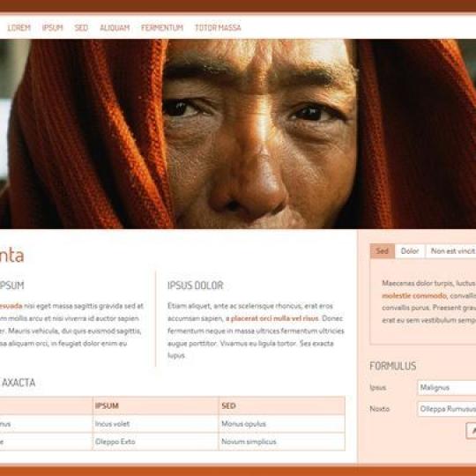Click the icon button below Noxto field
The width and height of the screenshot is (476, 476).
[471, 430]
